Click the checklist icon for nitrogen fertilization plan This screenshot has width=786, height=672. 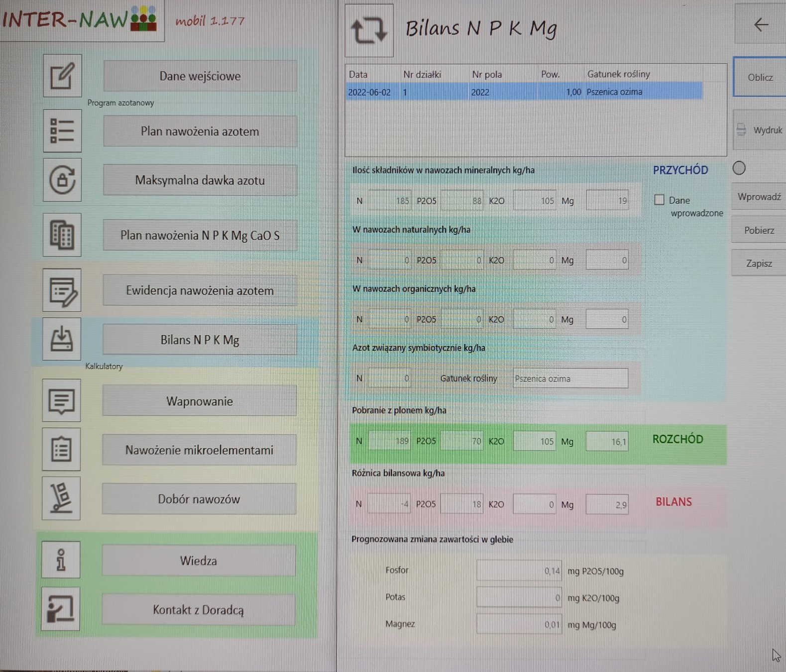pos(62,131)
